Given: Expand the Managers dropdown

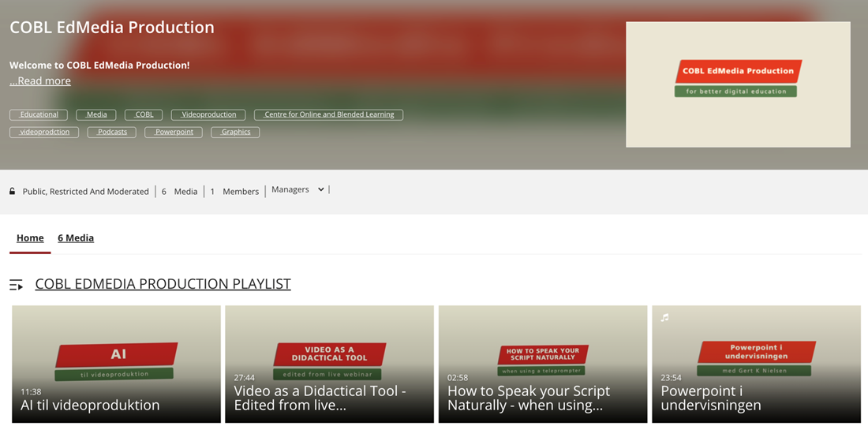Looking at the screenshot, I should [297, 189].
